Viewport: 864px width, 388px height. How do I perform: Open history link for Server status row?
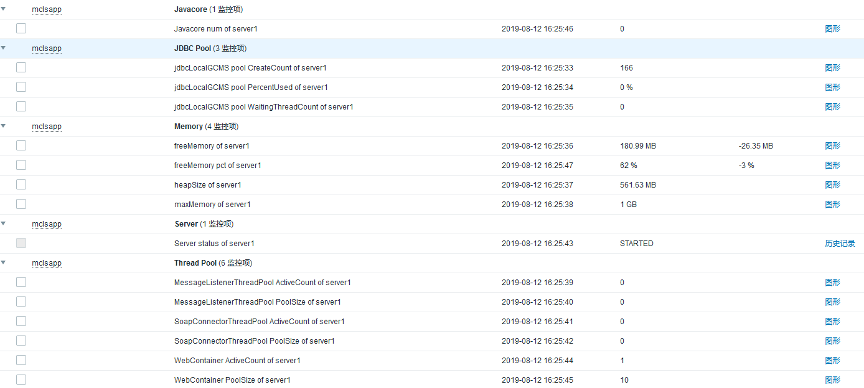point(840,243)
